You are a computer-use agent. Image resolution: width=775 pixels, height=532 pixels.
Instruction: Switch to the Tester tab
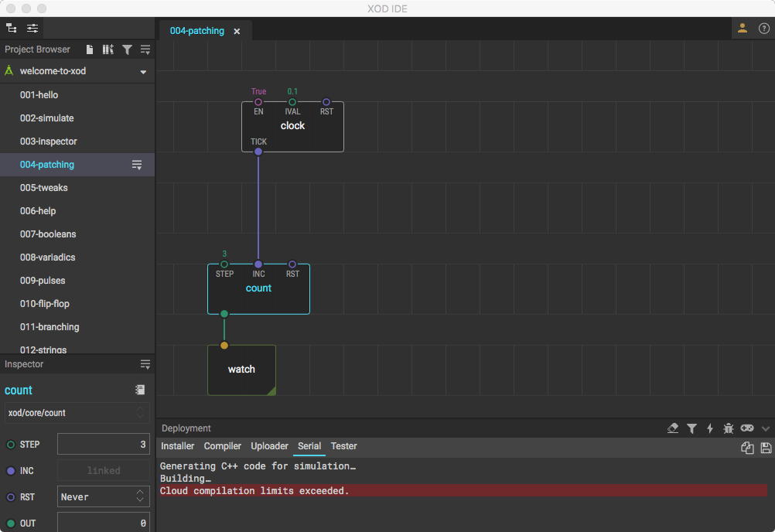point(343,446)
